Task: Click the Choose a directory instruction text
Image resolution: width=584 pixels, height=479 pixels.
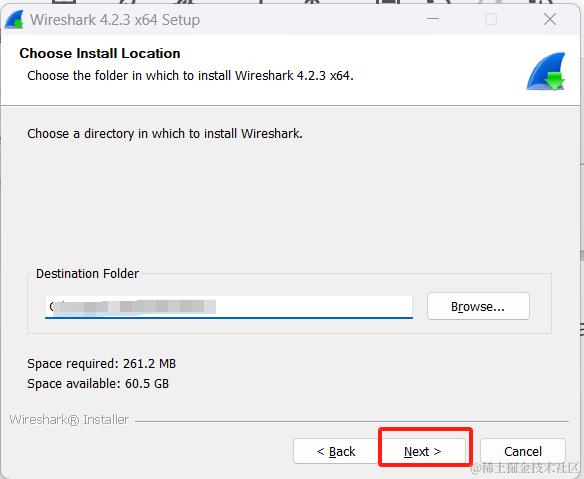Action: tap(165, 134)
